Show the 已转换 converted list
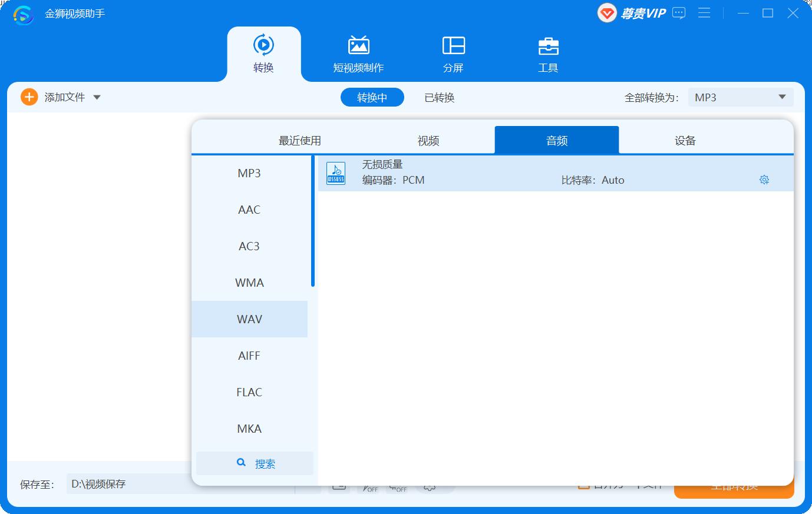 (439, 98)
